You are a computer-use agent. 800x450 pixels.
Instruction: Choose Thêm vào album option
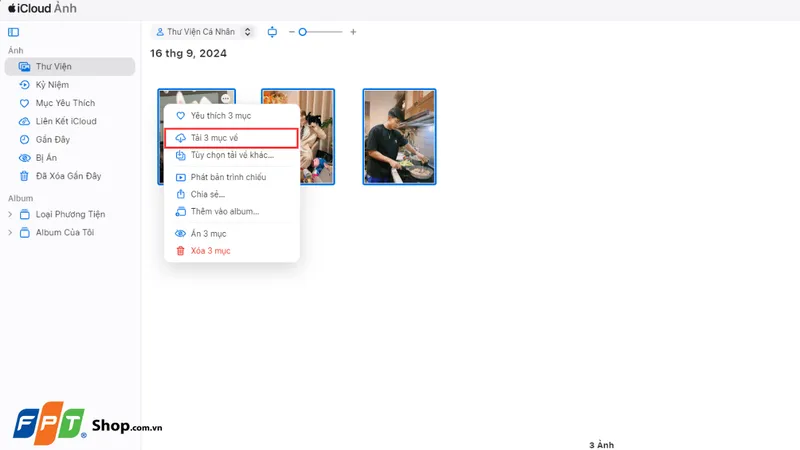232,212
